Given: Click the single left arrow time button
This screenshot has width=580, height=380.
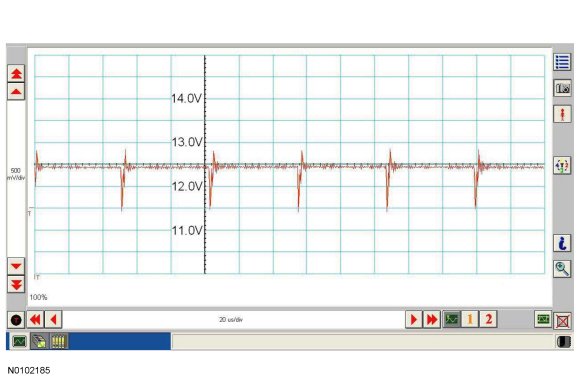Looking at the screenshot, I should pyautogui.click(x=53, y=320).
